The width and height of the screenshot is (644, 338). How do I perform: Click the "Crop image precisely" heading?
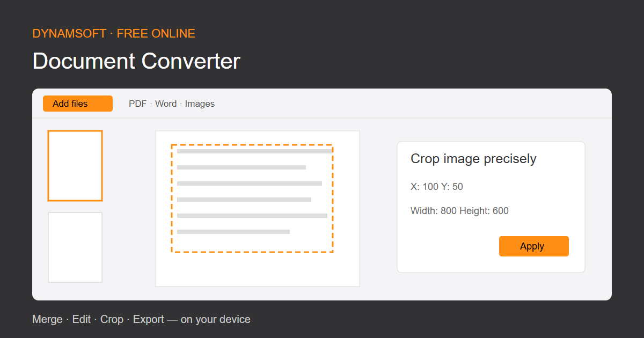(x=473, y=159)
